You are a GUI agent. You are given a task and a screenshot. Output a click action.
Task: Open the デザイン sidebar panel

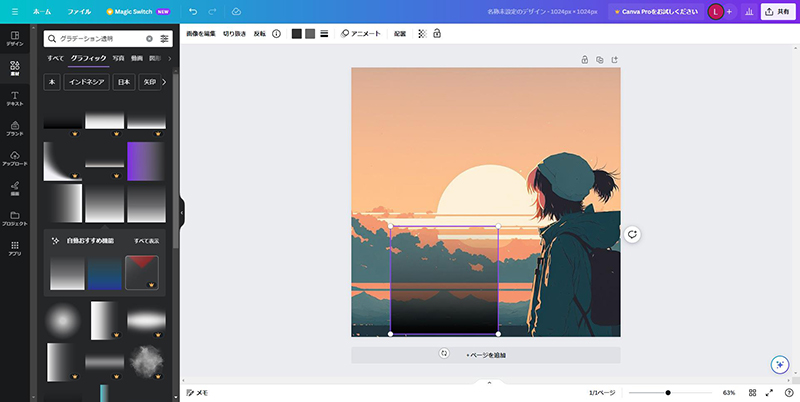point(15,39)
